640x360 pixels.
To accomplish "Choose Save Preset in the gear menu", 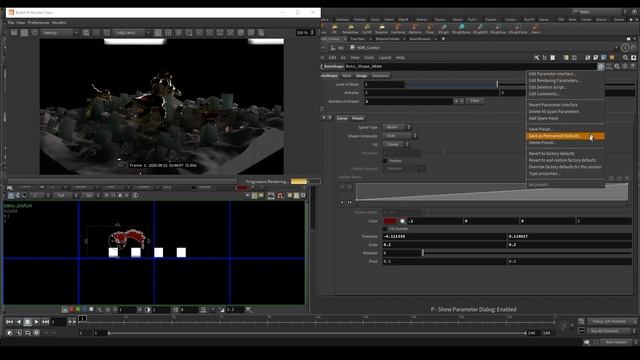I will tap(541, 129).
